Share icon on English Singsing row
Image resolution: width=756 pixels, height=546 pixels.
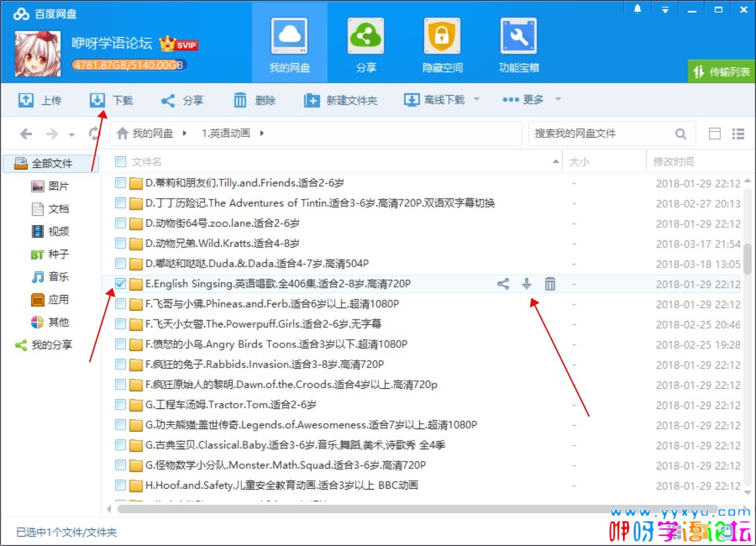(x=503, y=284)
